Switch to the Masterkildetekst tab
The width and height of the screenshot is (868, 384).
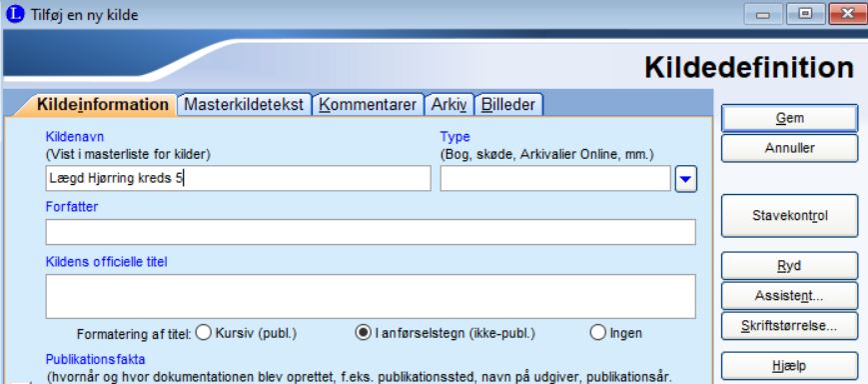244,104
